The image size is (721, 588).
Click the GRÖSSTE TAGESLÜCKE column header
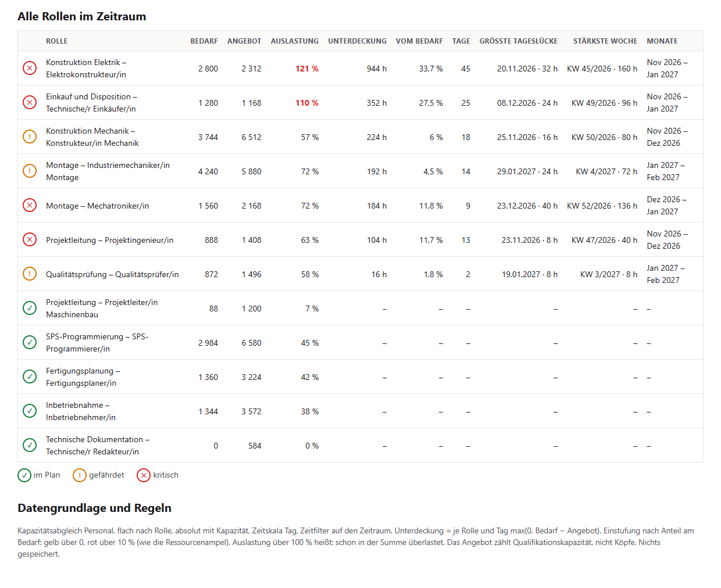click(x=519, y=41)
